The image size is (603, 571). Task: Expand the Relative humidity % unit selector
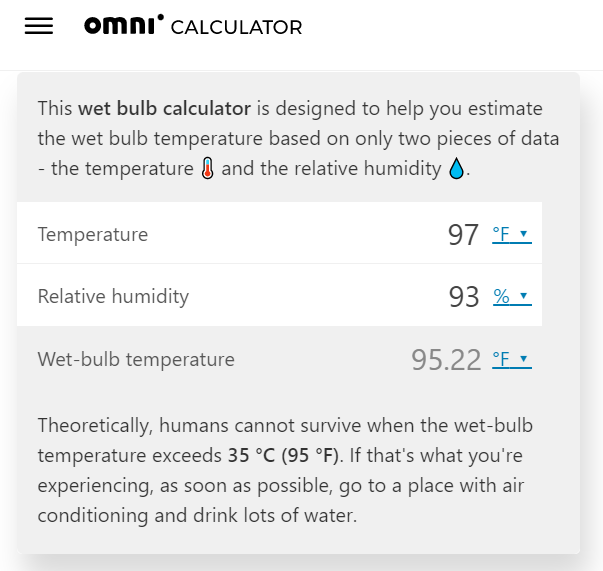[x=511, y=297]
